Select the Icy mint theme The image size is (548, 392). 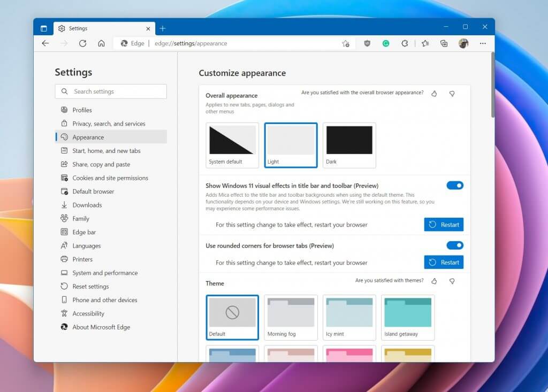pos(349,318)
